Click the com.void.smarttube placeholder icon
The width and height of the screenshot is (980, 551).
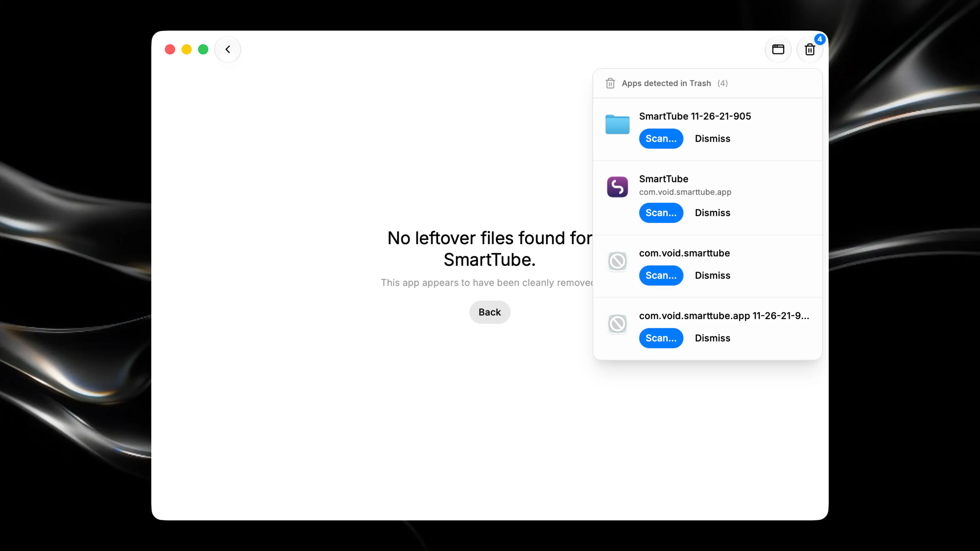[617, 261]
